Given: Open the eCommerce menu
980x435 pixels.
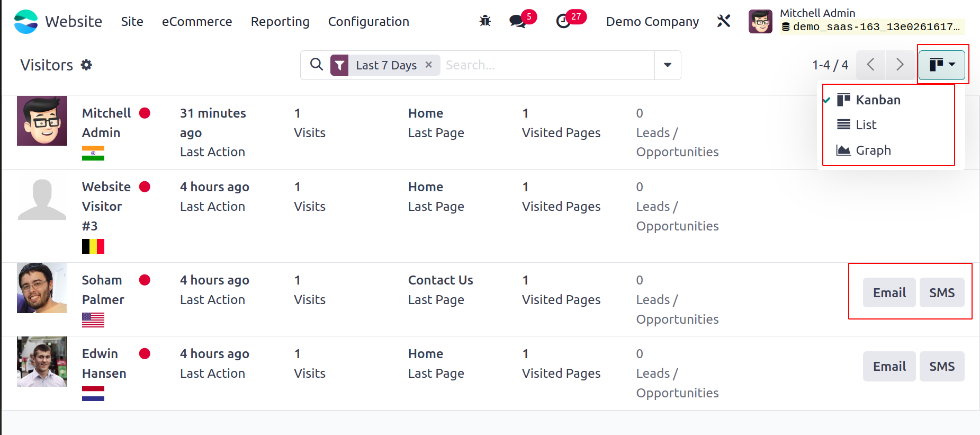Looking at the screenshot, I should pos(197,21).
